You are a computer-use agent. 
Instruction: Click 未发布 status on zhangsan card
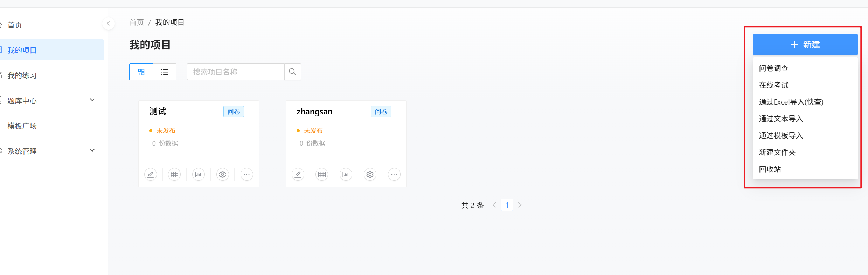tap(313, 130)
